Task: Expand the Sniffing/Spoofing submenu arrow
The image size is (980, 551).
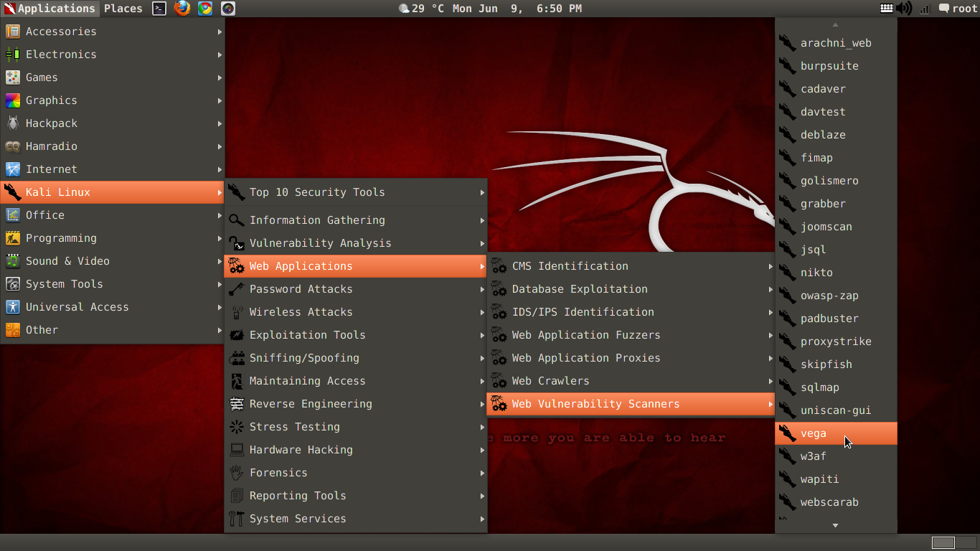Action: pos(482,358)
